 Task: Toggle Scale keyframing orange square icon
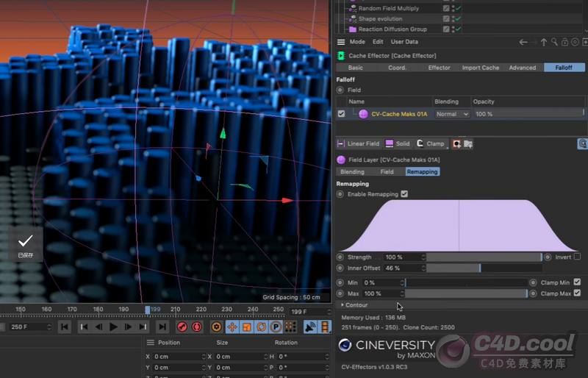coord(246,327)
